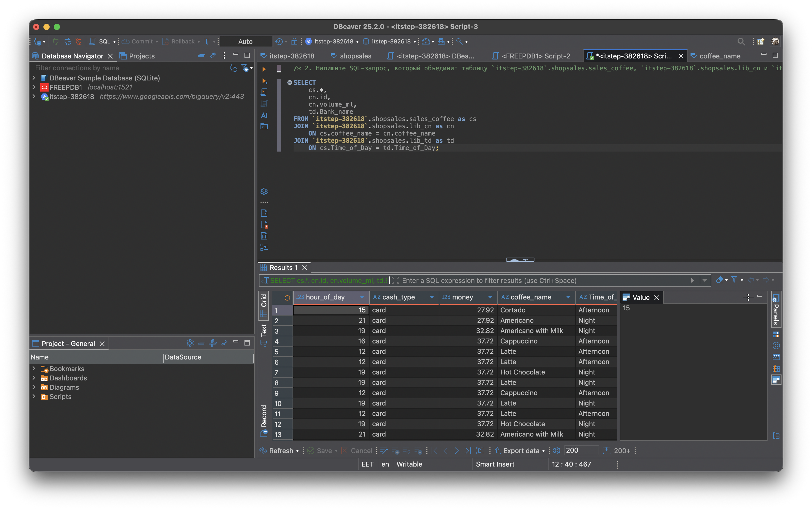The width and height of the screenshot is (812, 510).
Task: Click the global search magnifier icon
Action: pos(741,41)
